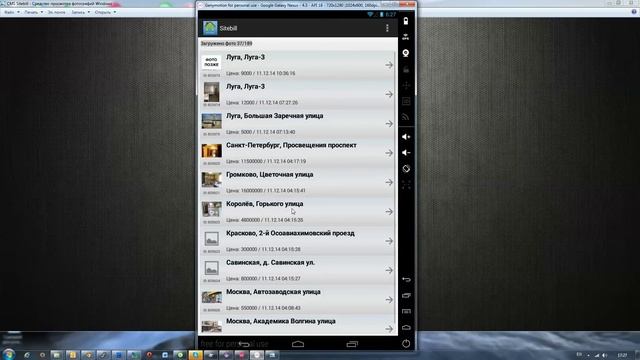Tap Android navigation bar back button
This screenshot has width=640, height=360.
point(244,344)
